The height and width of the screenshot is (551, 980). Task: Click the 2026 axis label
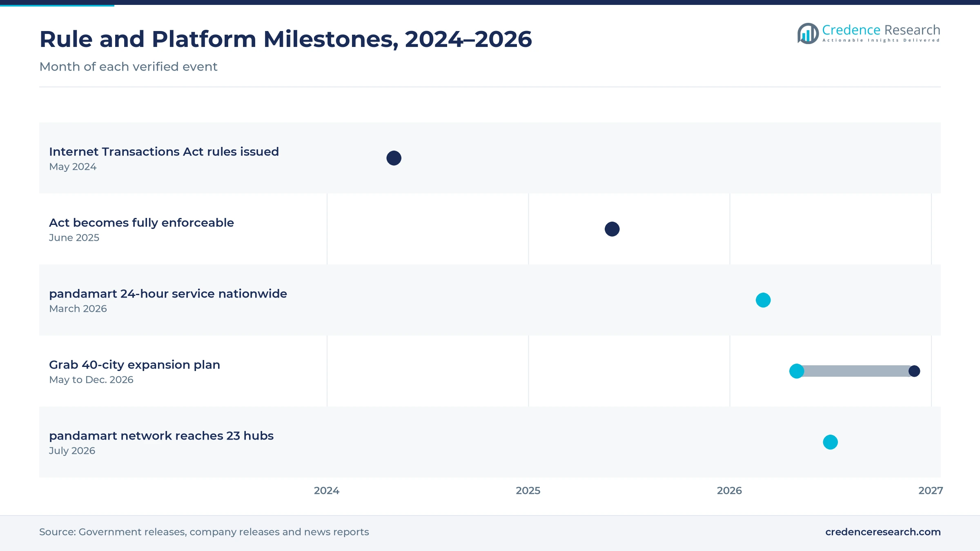729,491
